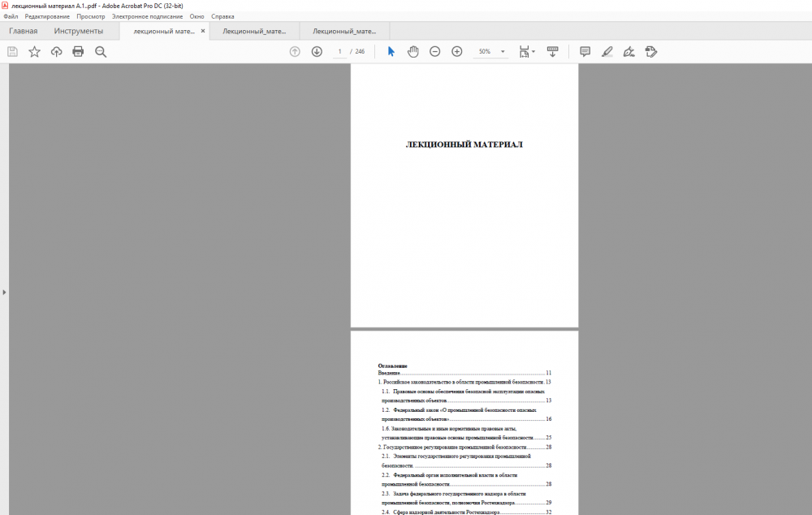Click the fit page width tool icon
Viewport: 812px width, 515px height.
tap(524, 52)
